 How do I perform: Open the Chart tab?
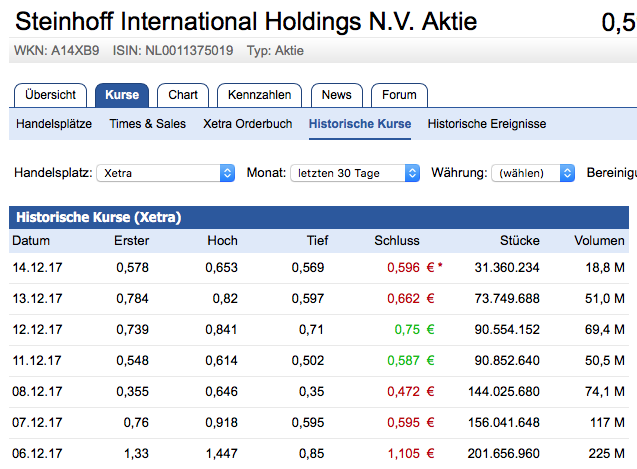[182, 95]
